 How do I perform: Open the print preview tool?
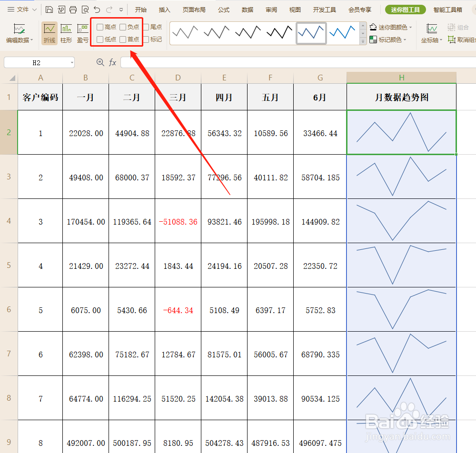[x=85, y=9]
